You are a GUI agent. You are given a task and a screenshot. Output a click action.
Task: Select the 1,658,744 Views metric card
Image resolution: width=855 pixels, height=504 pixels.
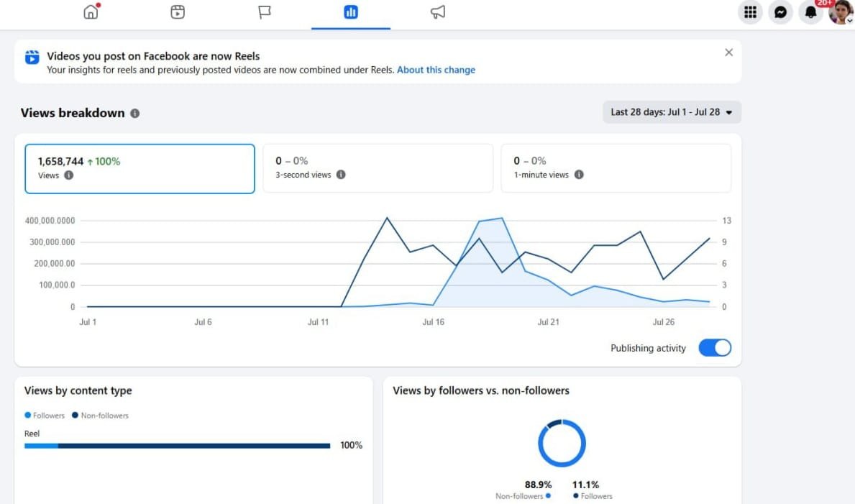pos(140,168)
